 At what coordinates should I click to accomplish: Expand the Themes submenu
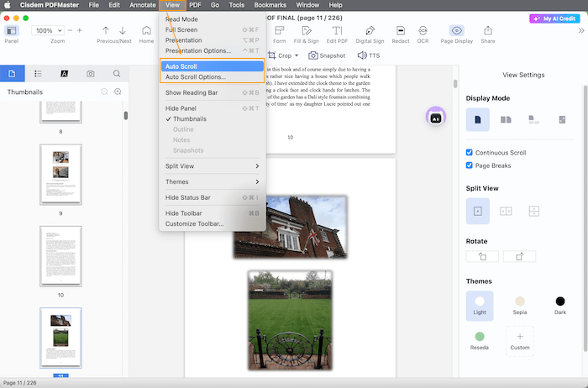[x=212, y=181]
